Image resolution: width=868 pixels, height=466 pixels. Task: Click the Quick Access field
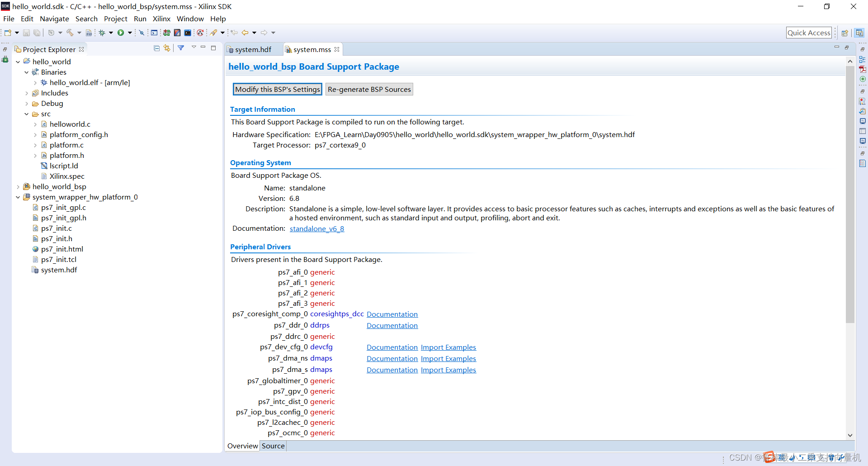coord(809,33)
